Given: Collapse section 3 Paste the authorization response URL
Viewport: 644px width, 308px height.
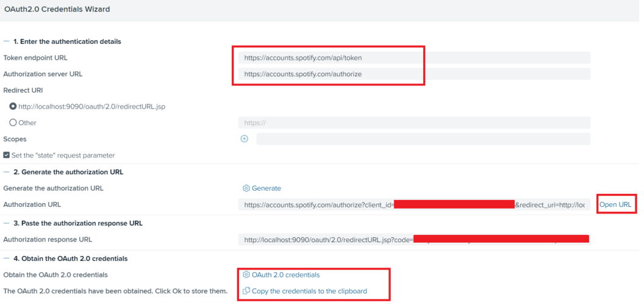Looking at the screenshot, I should click(7, 223).
